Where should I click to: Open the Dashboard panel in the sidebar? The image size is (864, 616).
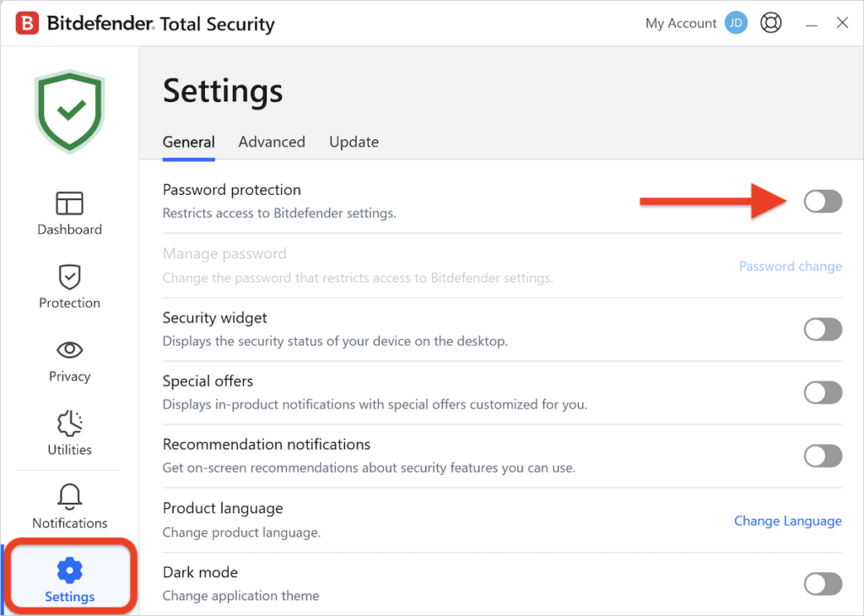click(69, 213)
